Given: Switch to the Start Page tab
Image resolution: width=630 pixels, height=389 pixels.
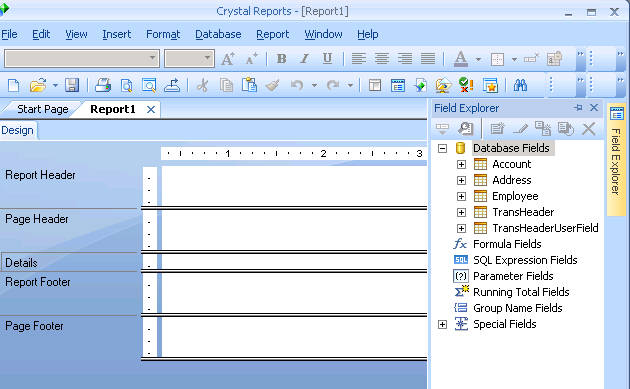Looking at the screenshot, I should point(43,109).
